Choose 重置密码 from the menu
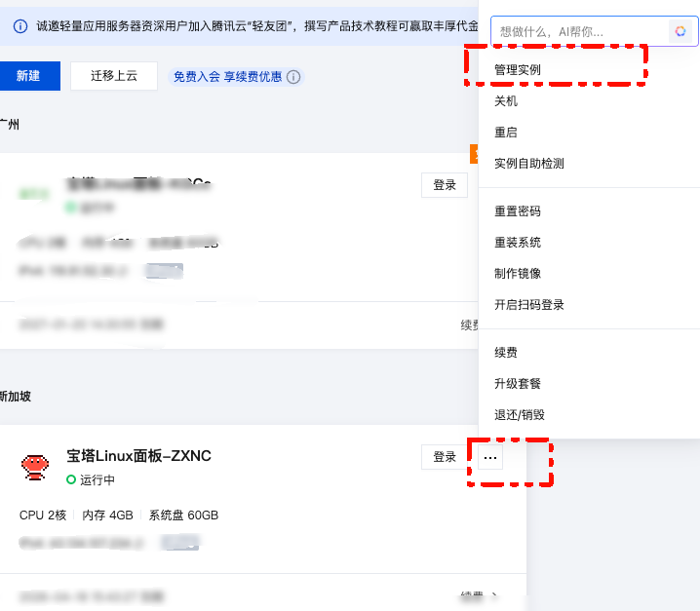The height and width of the screenshot is (611, 700). 518,211
